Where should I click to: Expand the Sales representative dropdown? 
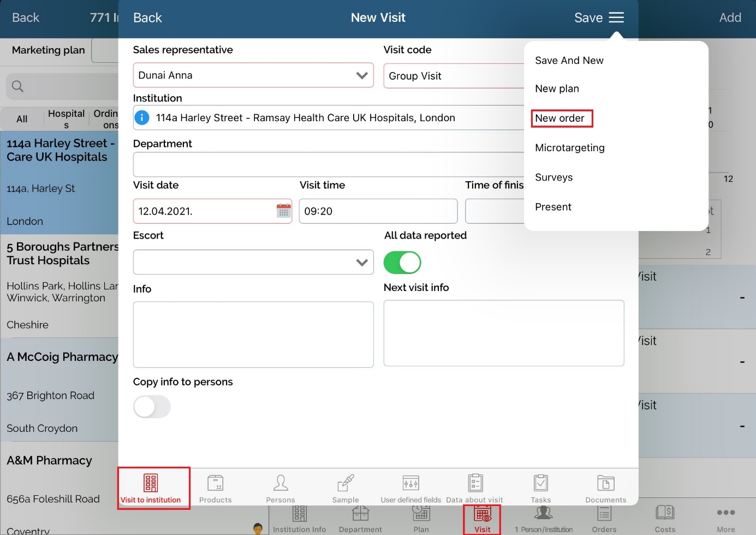[x=361, y=75]
